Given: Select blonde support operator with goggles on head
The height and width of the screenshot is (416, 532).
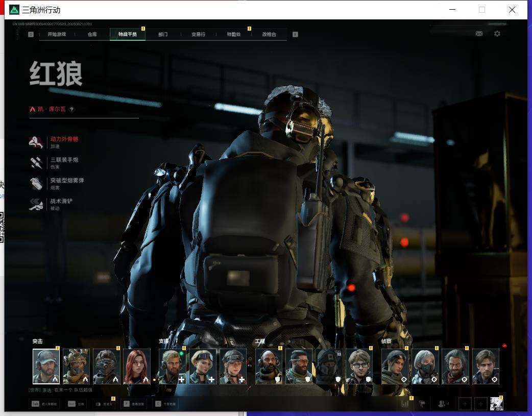Looking at the screenshot, I should tap(203, 366).
